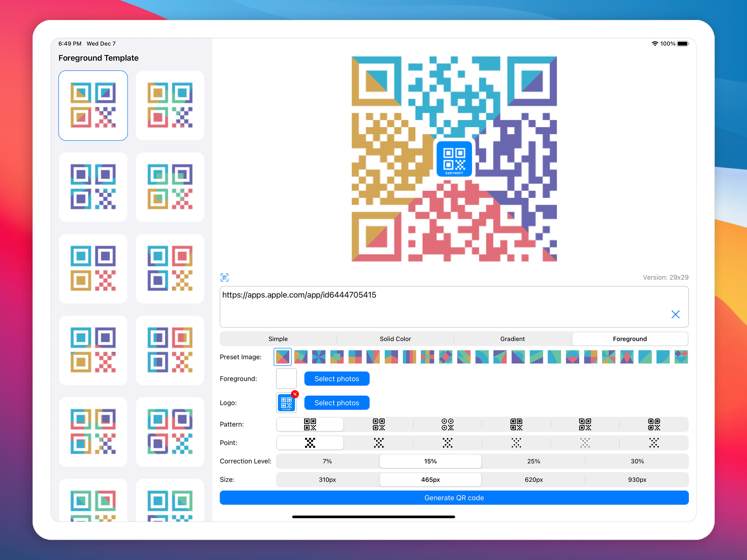Click the QR scan icon below the preview

[224, 277]
